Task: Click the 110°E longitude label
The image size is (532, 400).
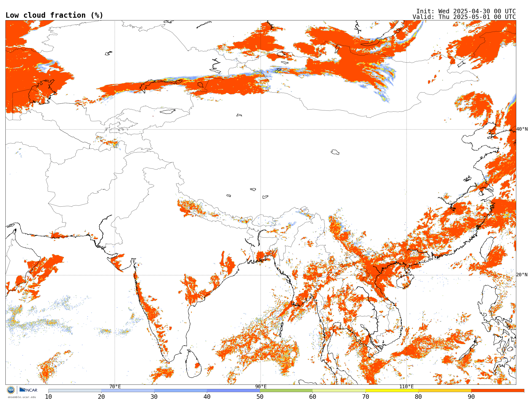Action: [x=406, y=387]
